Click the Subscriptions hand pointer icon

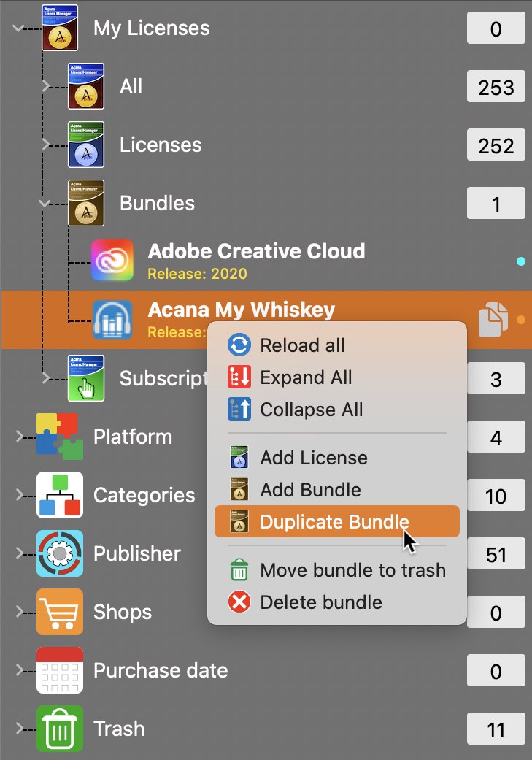tap(86, 378)
